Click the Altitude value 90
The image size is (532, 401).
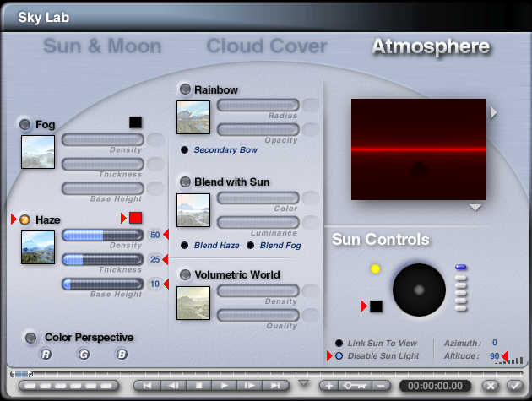click(495, 356)
